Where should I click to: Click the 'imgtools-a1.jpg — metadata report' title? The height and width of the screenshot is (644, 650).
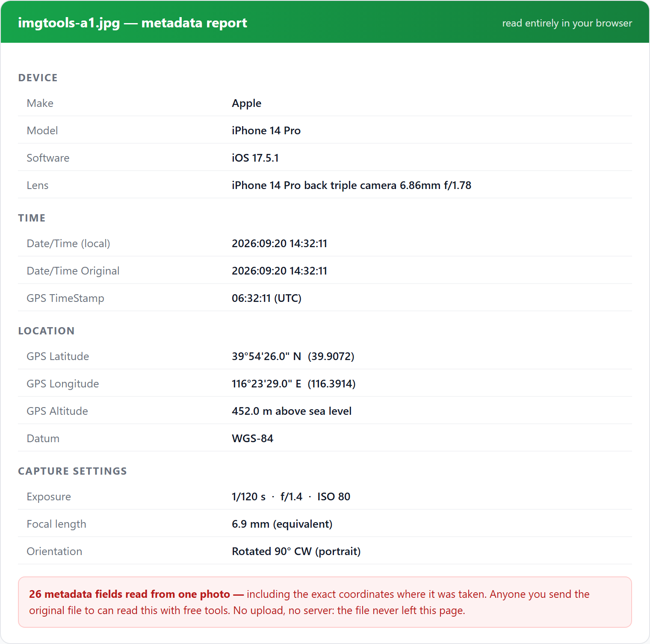133,23
